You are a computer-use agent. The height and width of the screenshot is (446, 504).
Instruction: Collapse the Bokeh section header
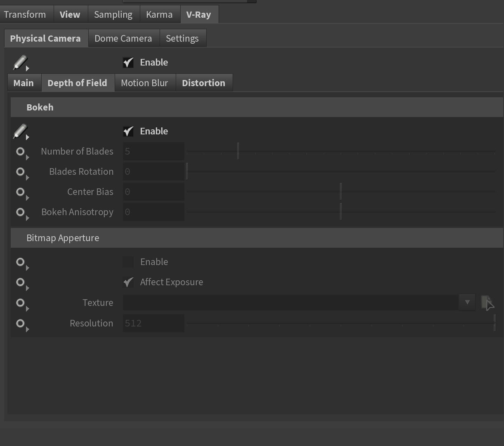pos(40,107)
